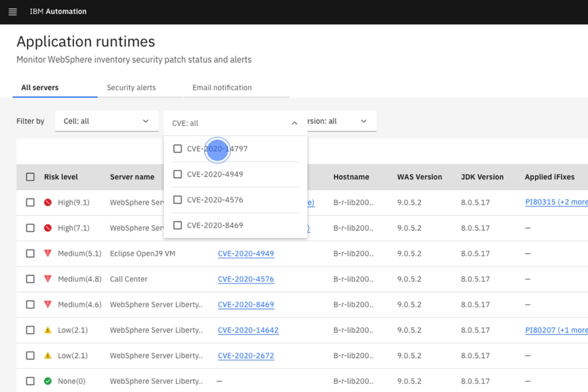Click the green None(0) status icon

click(x=48, y=381)
